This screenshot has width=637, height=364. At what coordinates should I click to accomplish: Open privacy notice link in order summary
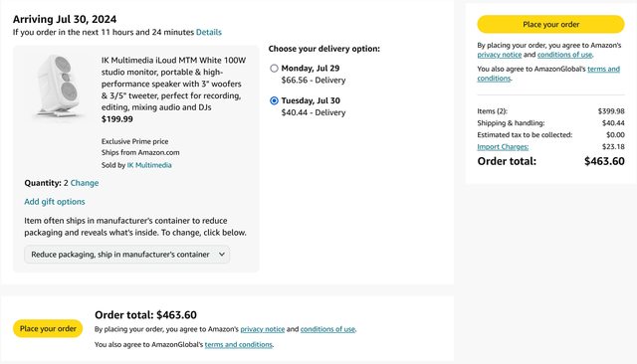[500, 55]
